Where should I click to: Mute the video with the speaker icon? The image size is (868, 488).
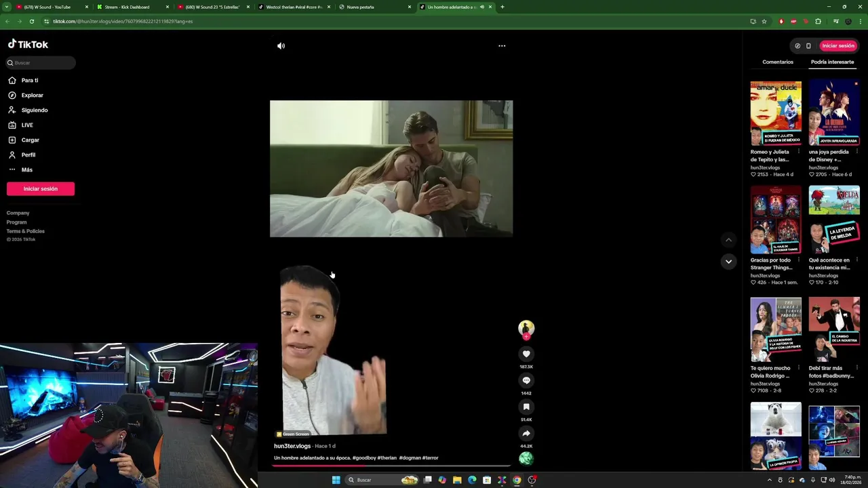[x=281, y=46]
